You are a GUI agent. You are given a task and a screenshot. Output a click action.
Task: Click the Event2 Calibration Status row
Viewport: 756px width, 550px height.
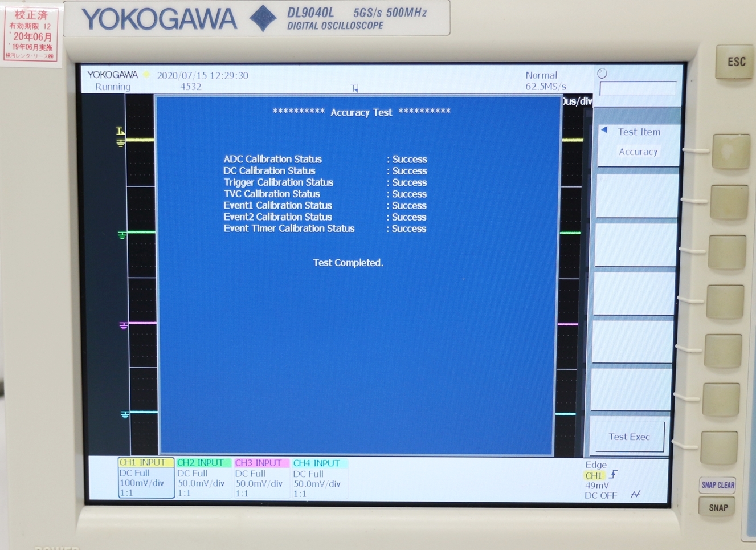pos(325,217)
